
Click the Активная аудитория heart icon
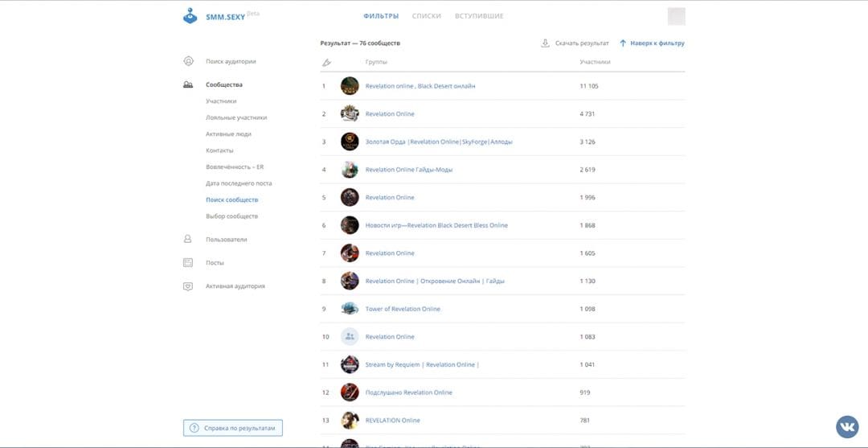(188, 286)
